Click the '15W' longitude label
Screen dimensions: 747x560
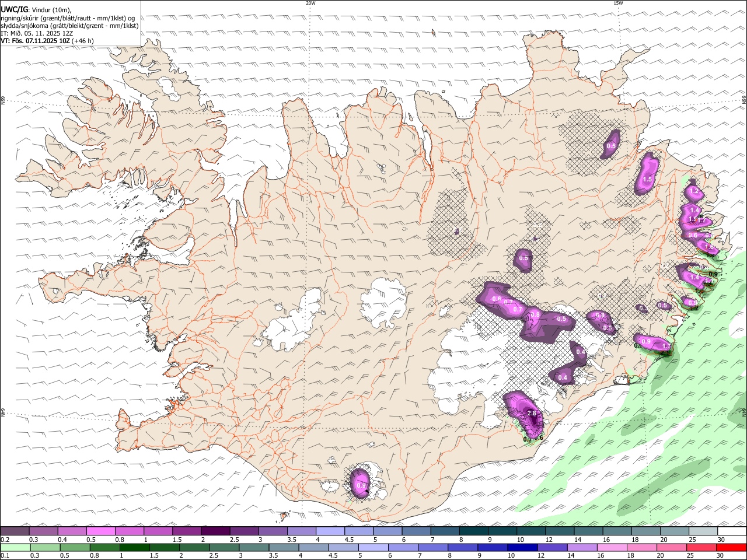pyautogui.click(x=618, y=3)
